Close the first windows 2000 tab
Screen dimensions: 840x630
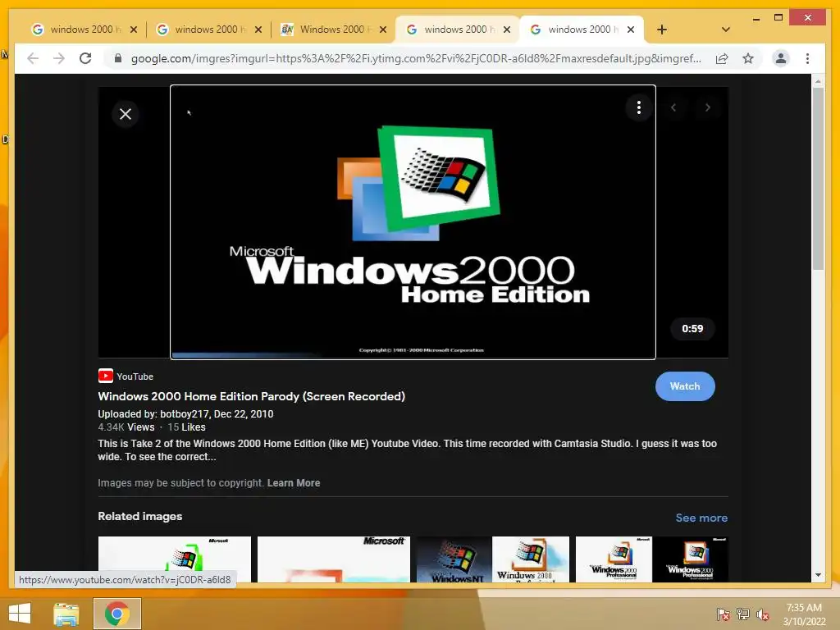[134, 30]
